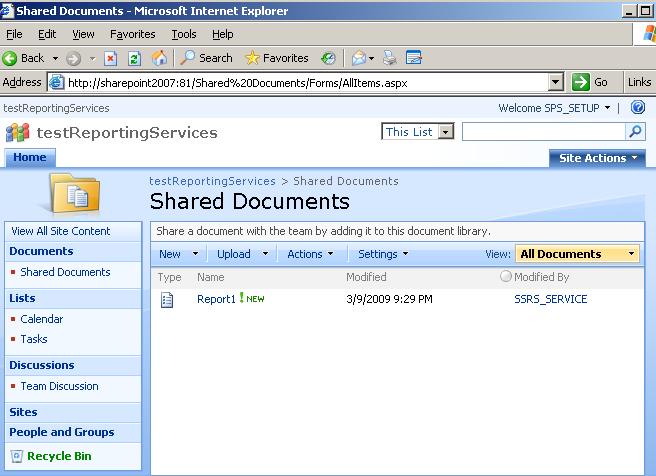The height and width of the screenshot is (476, 656).
Task: Open the Calendar list link
Action: 42,319
